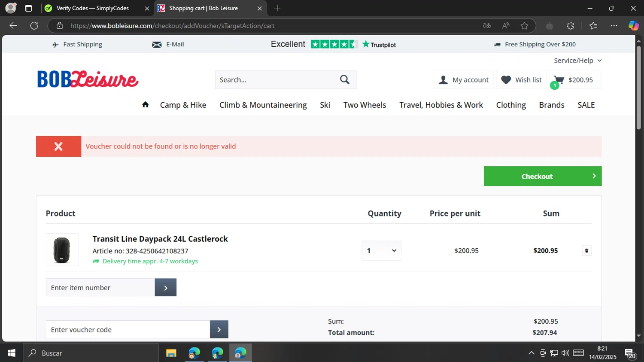
Task: Click the taskbar volume icon
Action: (565, 353)
